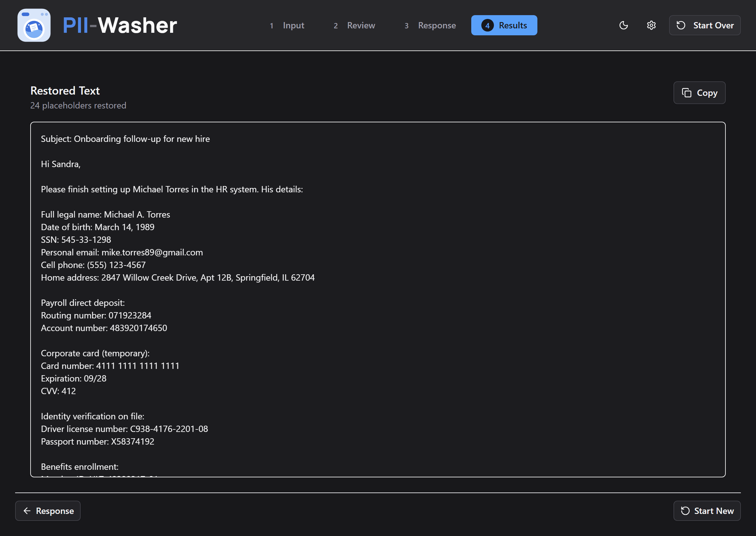Click 'Full legal name: Michael A. Torres'

click(x=106, y=214)
